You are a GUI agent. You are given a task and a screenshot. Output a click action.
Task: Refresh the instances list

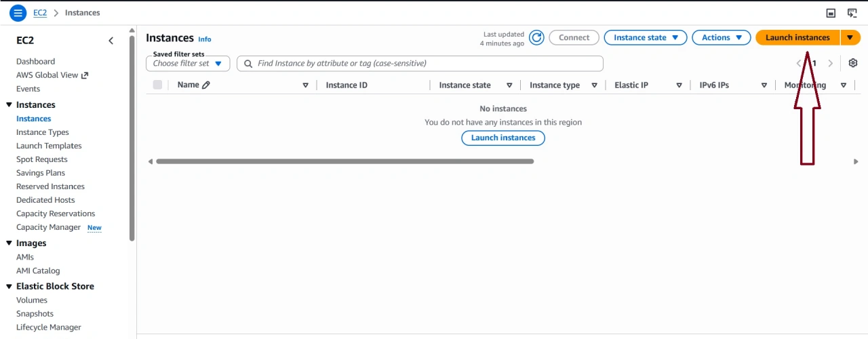536,38
